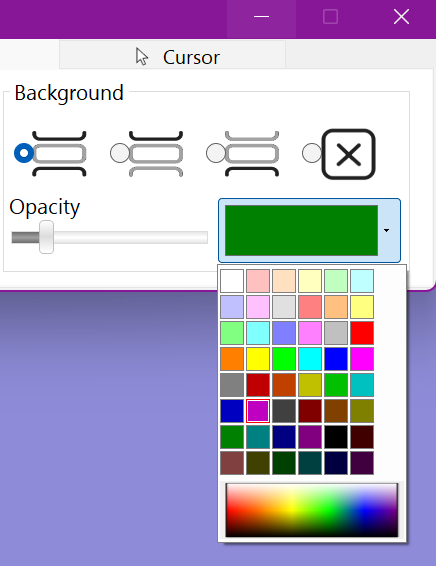Image resolution: width=436 pixels, height=566 pixels.
Task: Pick the light green swatch in third row
Action: [x=232, y=333]
